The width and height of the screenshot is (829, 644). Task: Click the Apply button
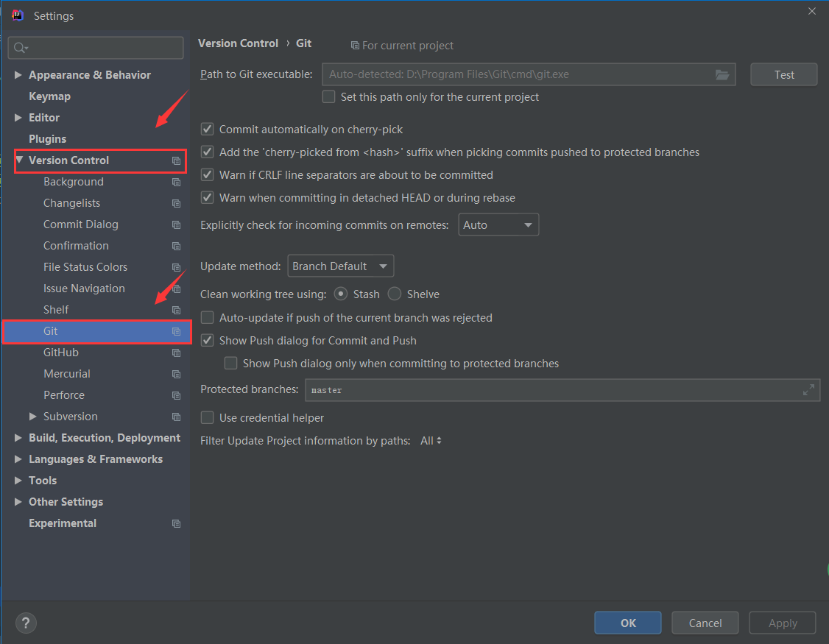click(783, 623)
